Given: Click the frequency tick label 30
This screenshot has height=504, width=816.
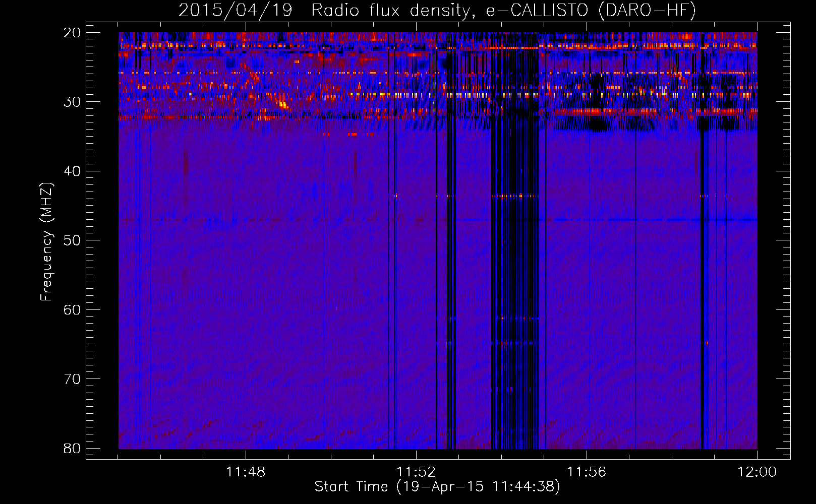Looking at the screenshot, I should 73,102.
